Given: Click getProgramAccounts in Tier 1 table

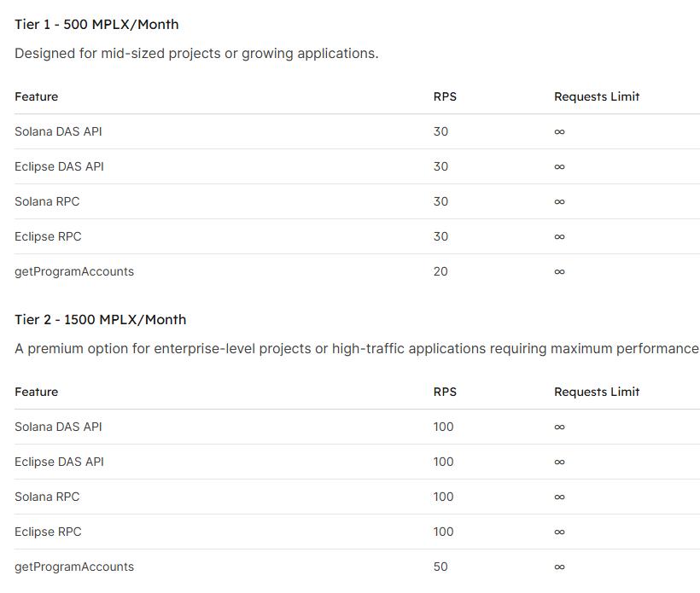Looking at the screenshot, I should [x=74, y=271].
